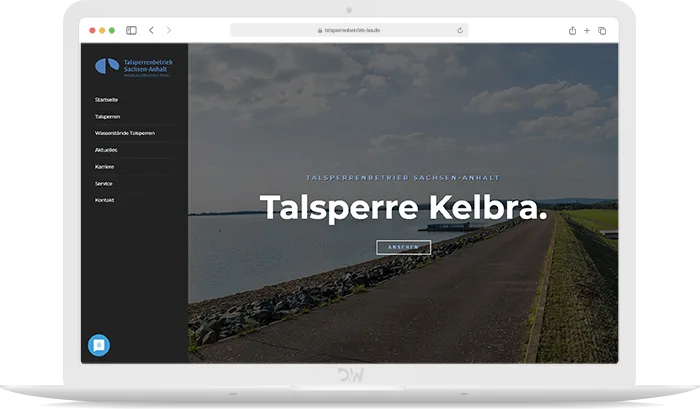700x409 pixels.
Task: Click the Talsperre Kelbra headline
Action: tap(403, 208)
